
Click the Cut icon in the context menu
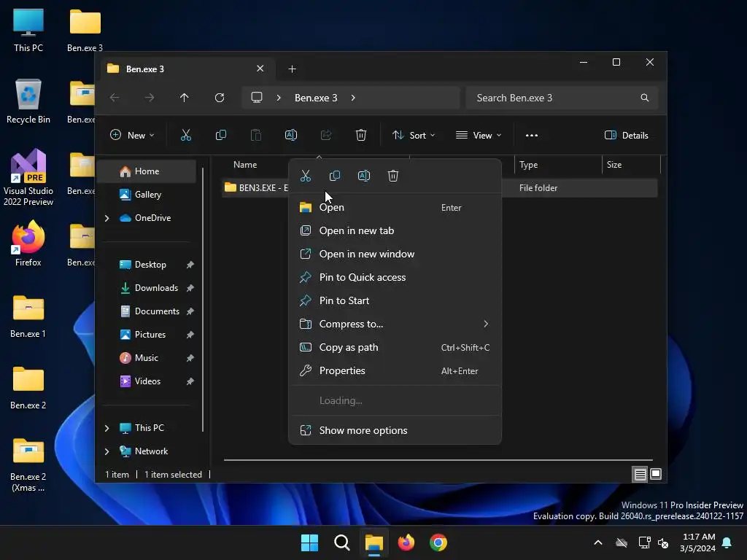click(306, 176)
